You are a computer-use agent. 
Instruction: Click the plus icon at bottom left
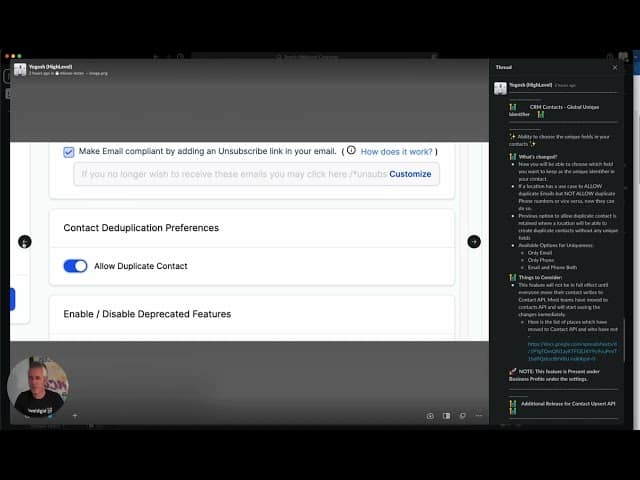[x=74, y=415]
